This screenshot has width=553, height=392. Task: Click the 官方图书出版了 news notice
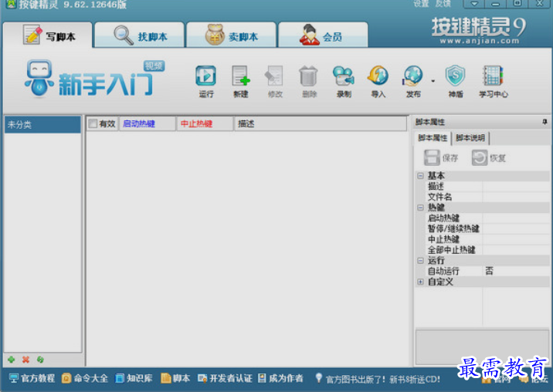[x=378, y=379]
